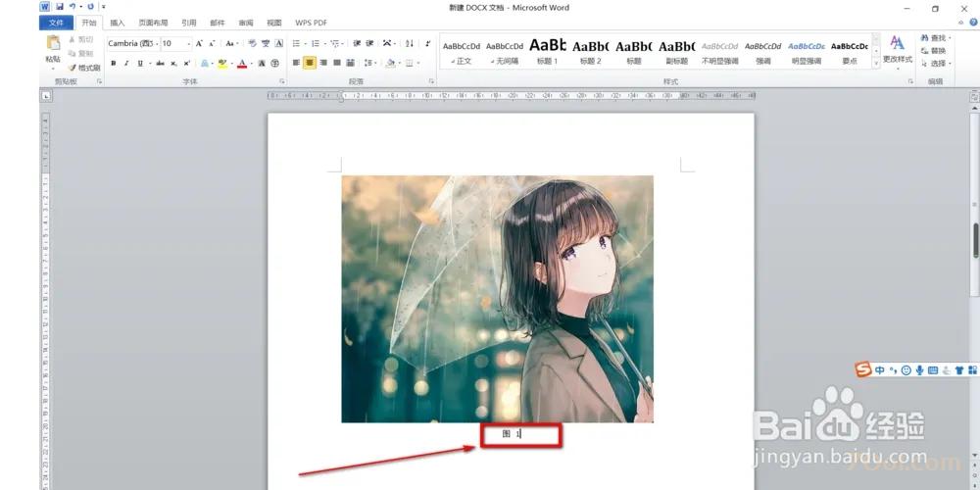The width and height of the screenshot is (980, 490).
Task: Open the Cambria font name dropdown
Action: (x=157, y=44)
